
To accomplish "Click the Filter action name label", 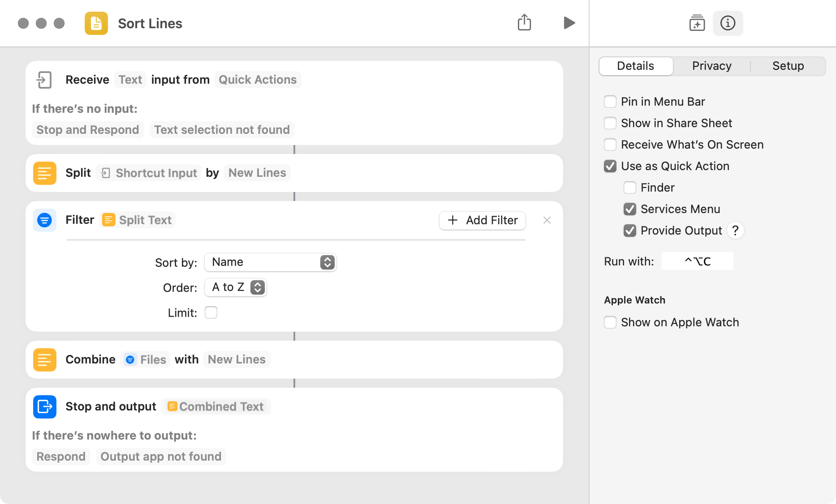I will coord(80,220).
